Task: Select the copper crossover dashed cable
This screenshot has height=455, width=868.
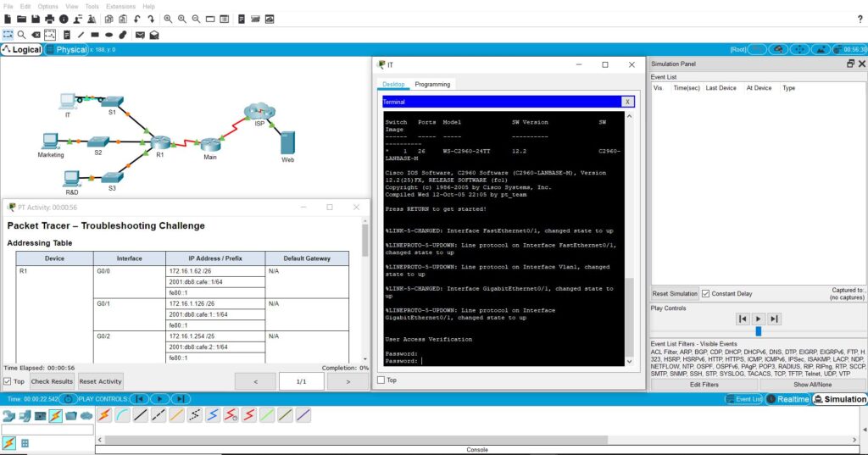Action: [158, 415]
